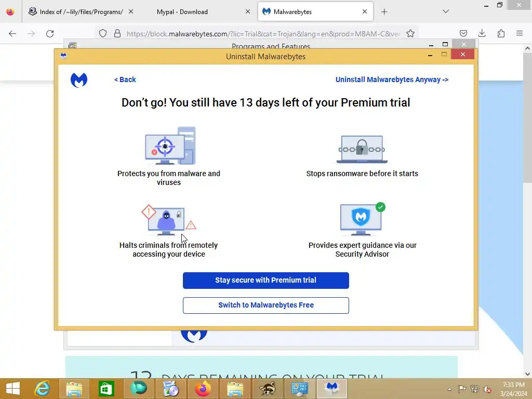
Task: Open the extensions puzzle icon
Action: [501, 33]
